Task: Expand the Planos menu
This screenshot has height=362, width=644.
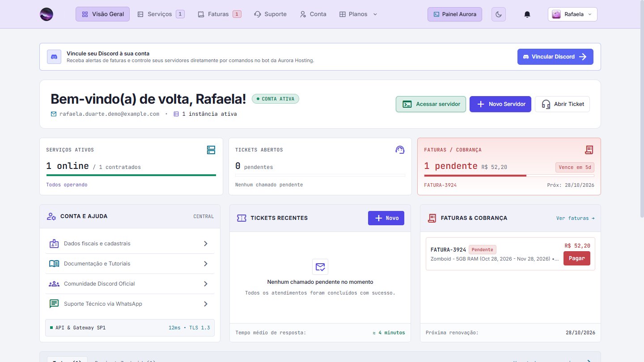Action: (x=358, y=14)
